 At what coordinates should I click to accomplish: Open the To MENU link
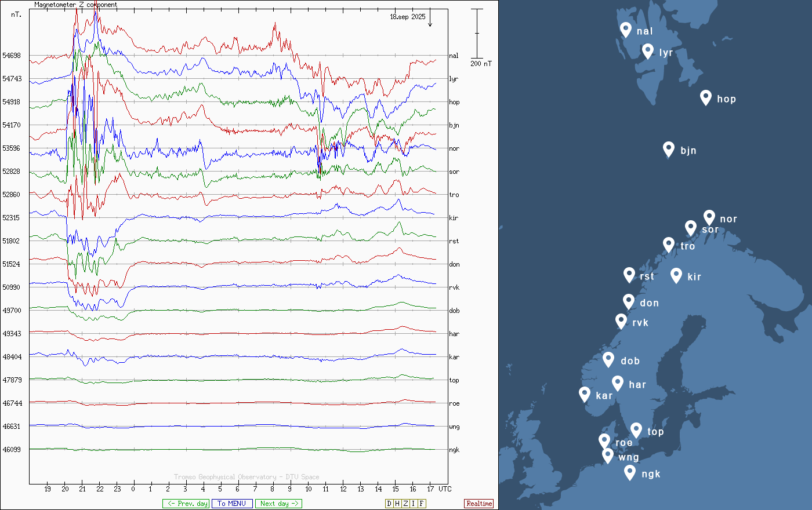(232, 504)
